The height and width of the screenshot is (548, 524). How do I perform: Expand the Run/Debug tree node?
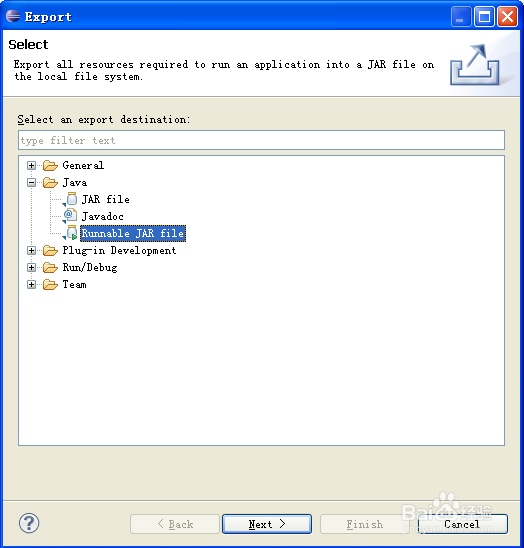click(x=31, y=267)
